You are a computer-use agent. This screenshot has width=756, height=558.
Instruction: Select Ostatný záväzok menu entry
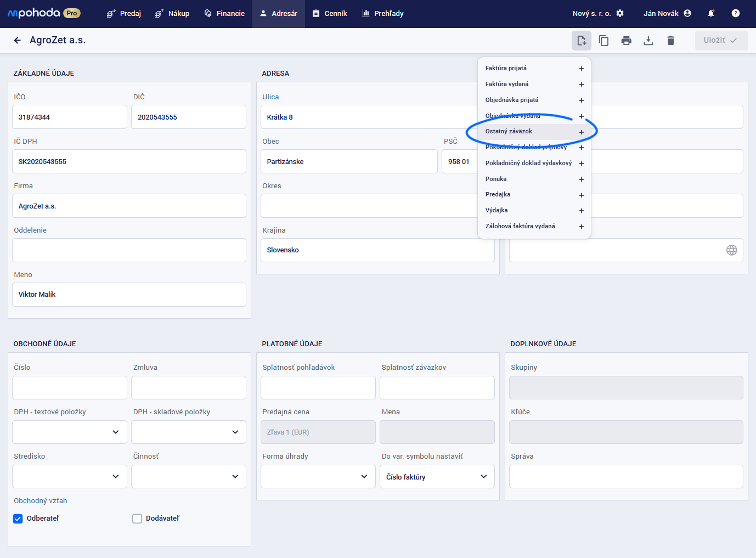[x=534, y=132]
